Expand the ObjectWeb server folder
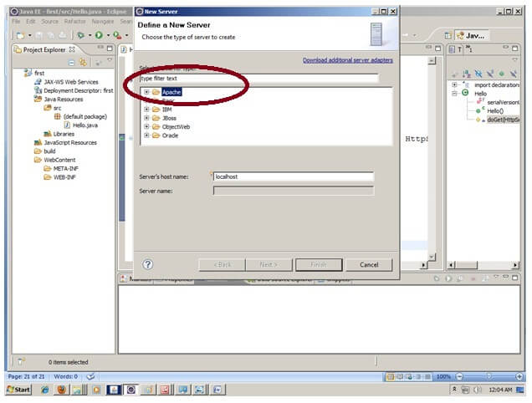Screen dimensions: 532x403 click(x=146, y=126)
